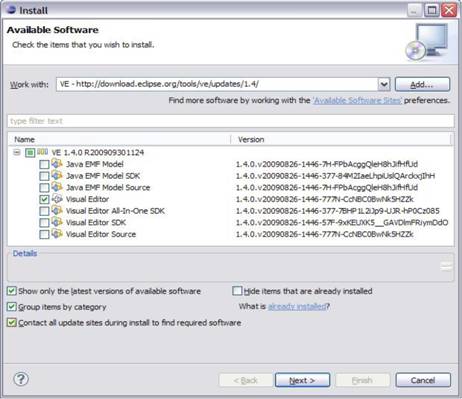
Task: Click the feature icon beside Java EMF Model
Action: pos(57,164)
